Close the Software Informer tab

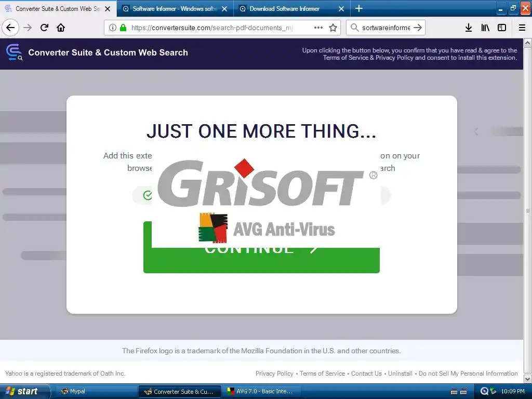coord(224,9)
